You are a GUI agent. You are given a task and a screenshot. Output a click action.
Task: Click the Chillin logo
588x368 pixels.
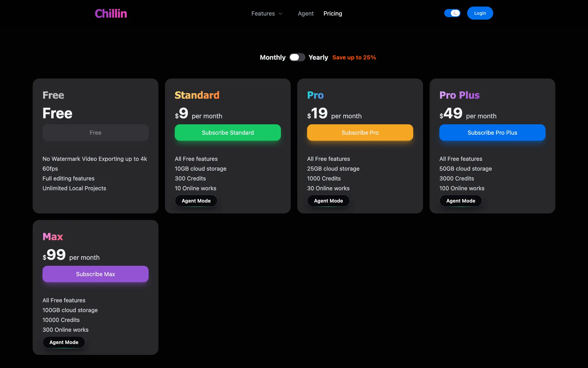point(111,13)
